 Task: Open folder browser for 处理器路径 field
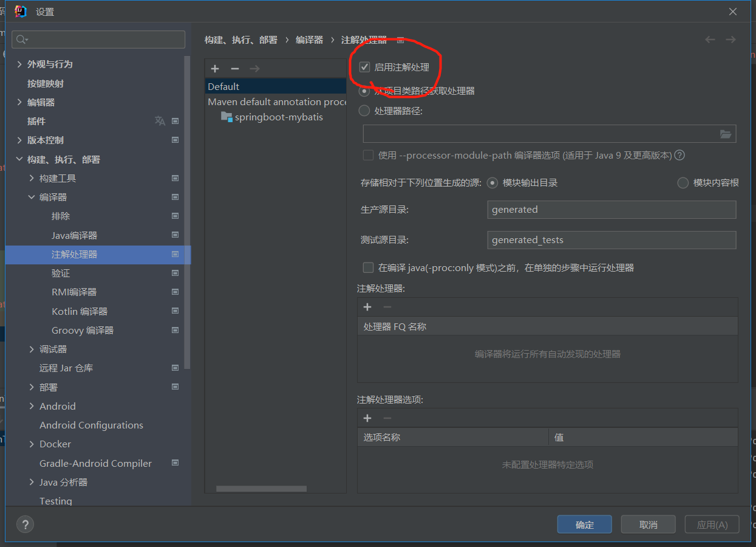point(726,134)
